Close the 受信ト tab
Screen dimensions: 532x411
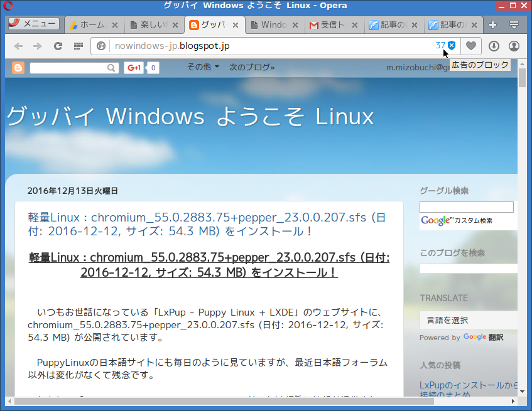tap(355, 25)
